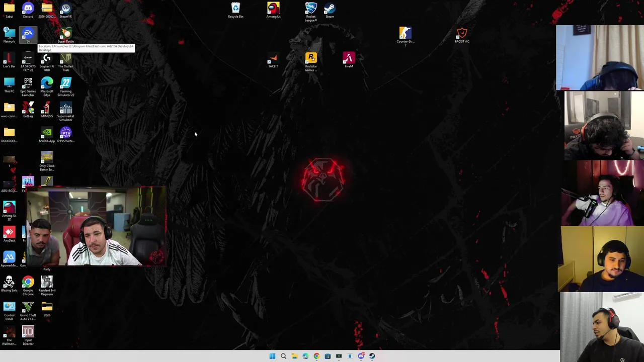Select the AnyDesk shortcut
This screenshot has height=362, width=644.
(x=9, y=234)
